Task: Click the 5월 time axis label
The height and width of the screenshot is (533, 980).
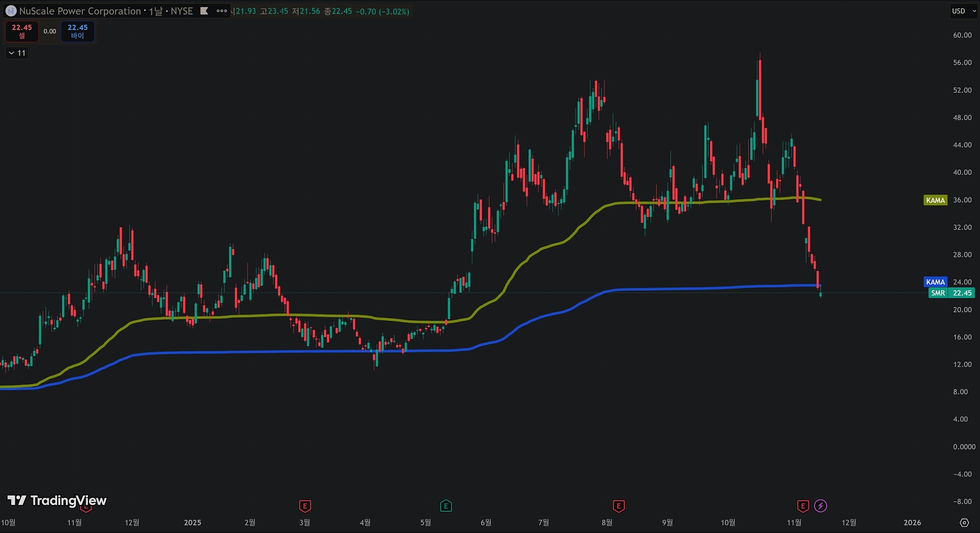Action: [x=425, y=522]
